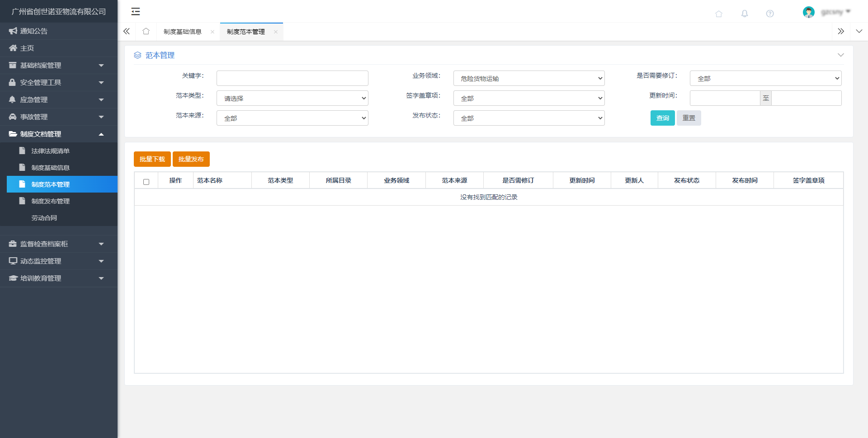
Task: Click the user avatar icon
Action: pos(808,12)
